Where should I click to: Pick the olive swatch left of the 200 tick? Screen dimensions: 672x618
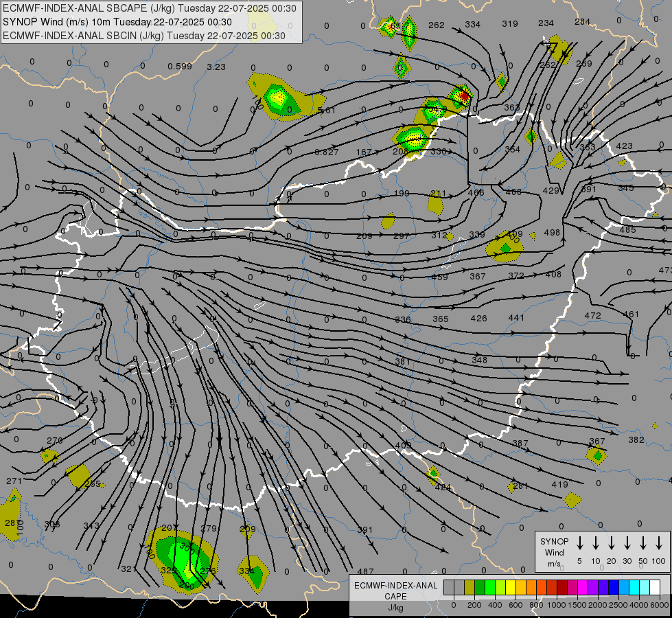pyautogui.click(x=470, y=588)
